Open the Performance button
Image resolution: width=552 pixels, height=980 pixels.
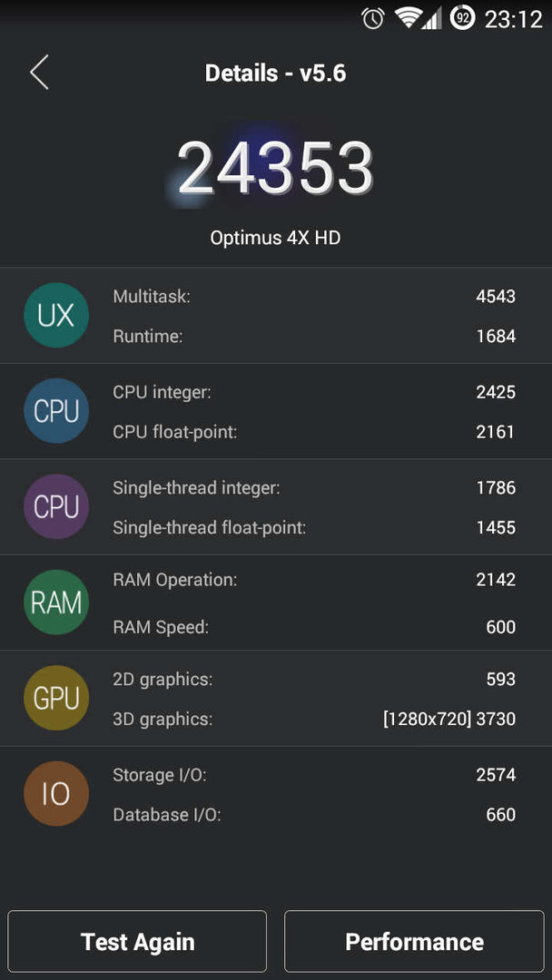415,941
